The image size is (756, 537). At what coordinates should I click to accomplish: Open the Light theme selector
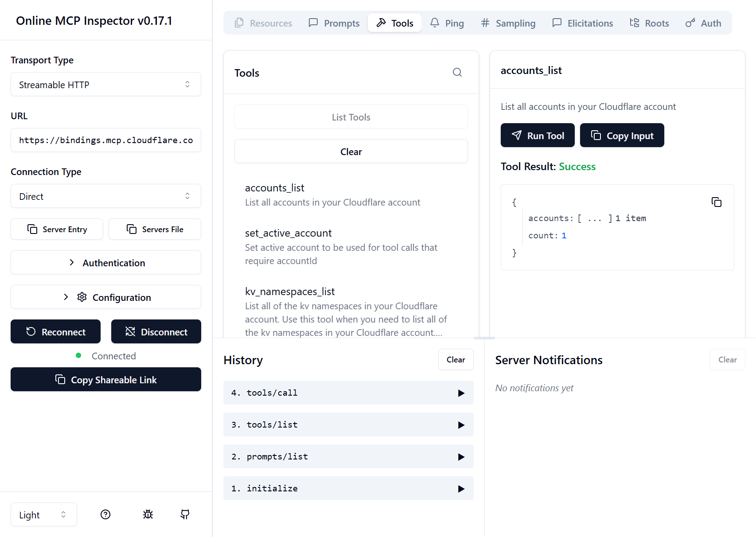[x=43, y=514]
